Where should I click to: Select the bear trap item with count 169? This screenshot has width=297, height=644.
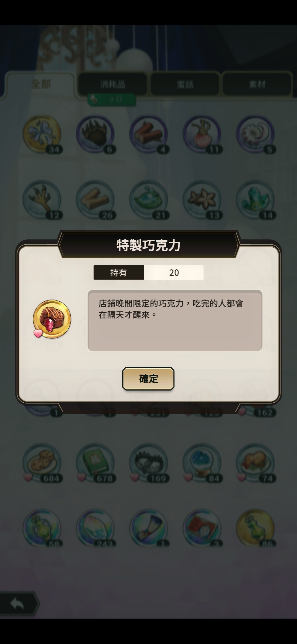149,463
